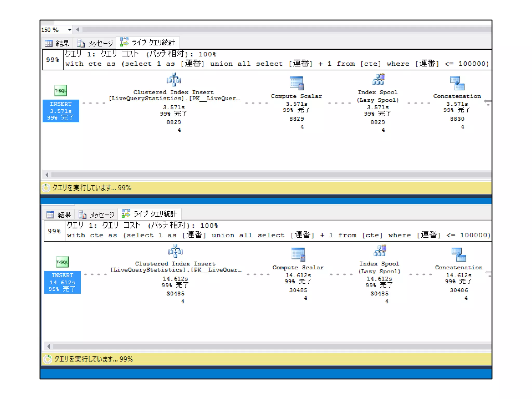The height and width of the screenshot is (399, 532).
Task: Select the Compute Scalar icon in bottom plan
Action: point(298,255)
